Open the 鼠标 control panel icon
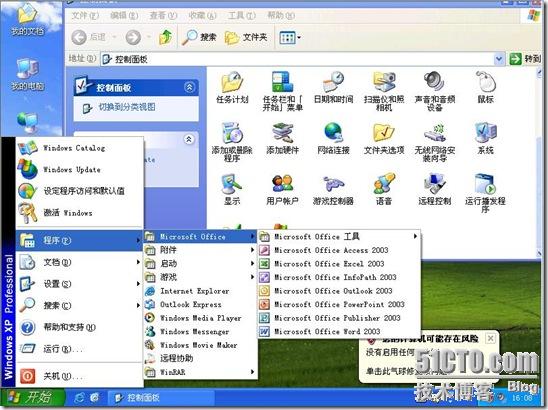This screenshot has width=548, height=410. [x=485, y=87]
